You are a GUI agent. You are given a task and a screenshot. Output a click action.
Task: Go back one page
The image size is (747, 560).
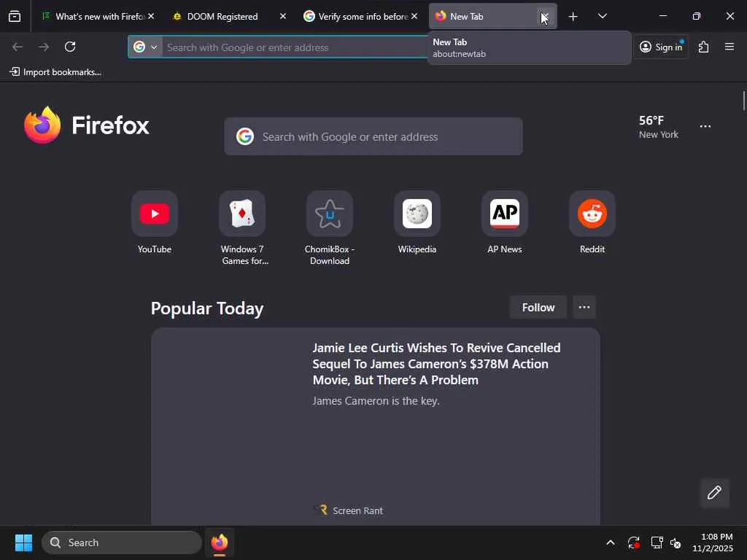tap(18, 47)
